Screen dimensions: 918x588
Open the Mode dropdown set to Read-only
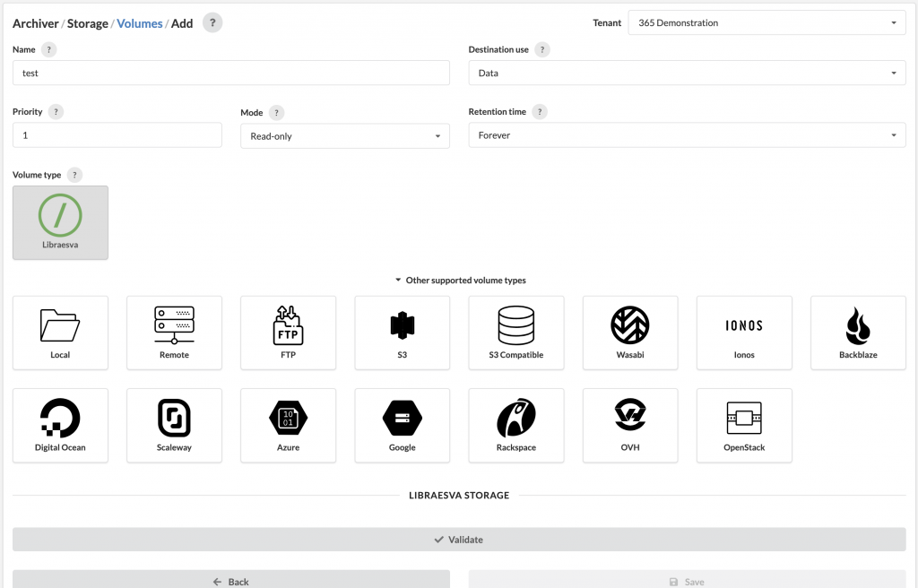pyautogui.click(x=345, y=136)
